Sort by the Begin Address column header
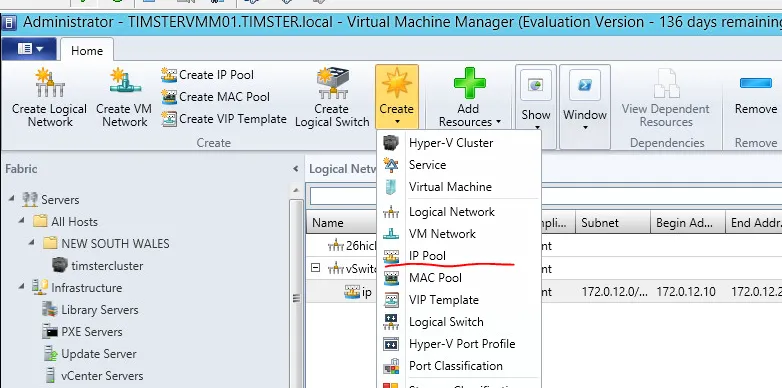The image size is (782, 388). coord(688,223)
